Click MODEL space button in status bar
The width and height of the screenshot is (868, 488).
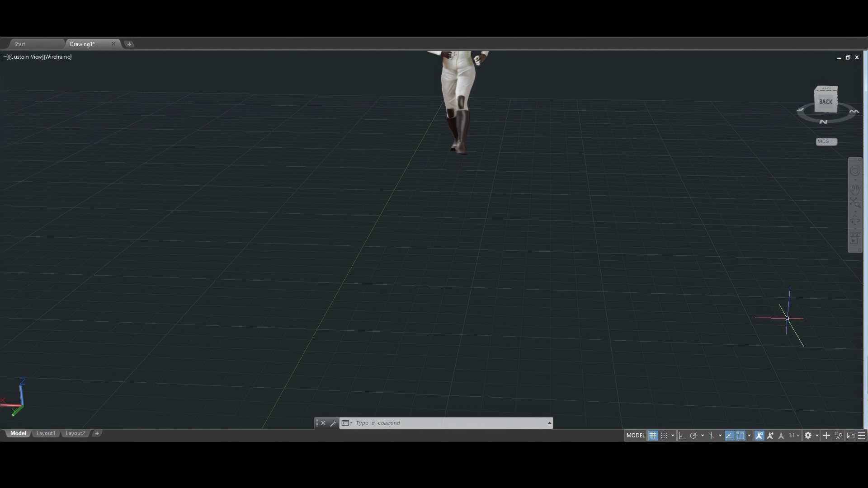(x=636, y=436)
